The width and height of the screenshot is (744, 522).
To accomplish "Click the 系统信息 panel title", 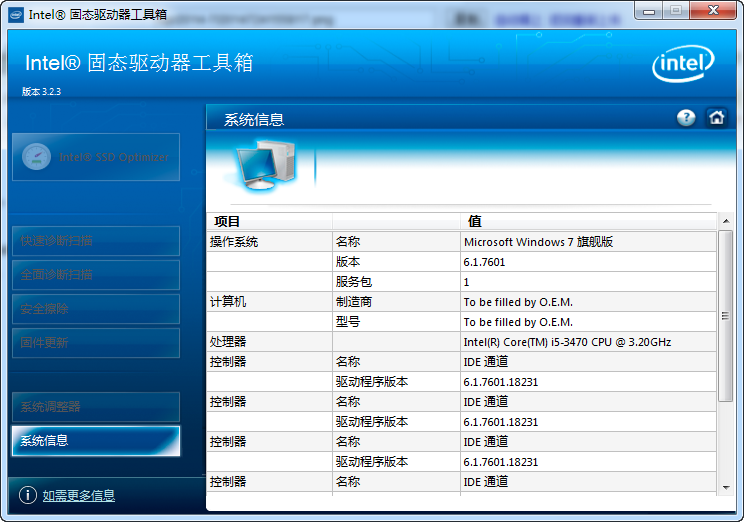I will click(254, 120).
